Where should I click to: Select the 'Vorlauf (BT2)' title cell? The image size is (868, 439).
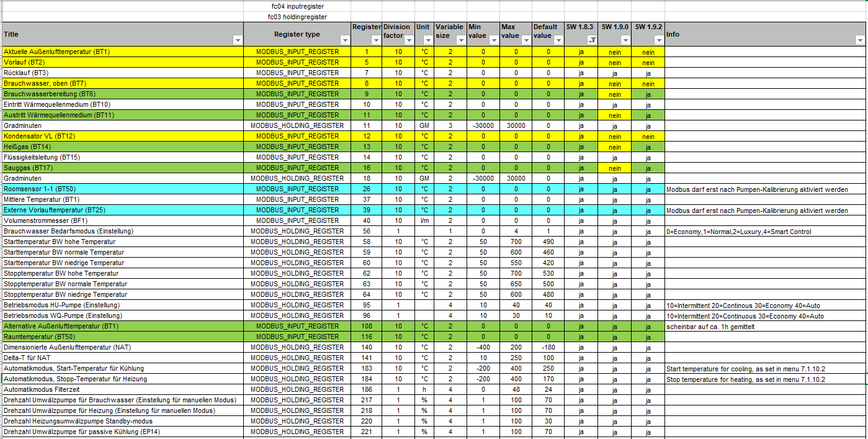point(122,62)
